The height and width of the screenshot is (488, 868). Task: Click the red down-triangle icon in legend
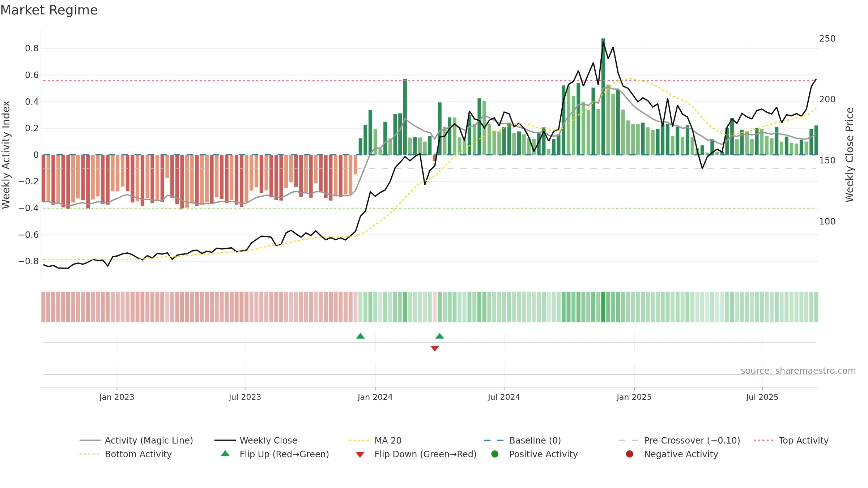360,455
